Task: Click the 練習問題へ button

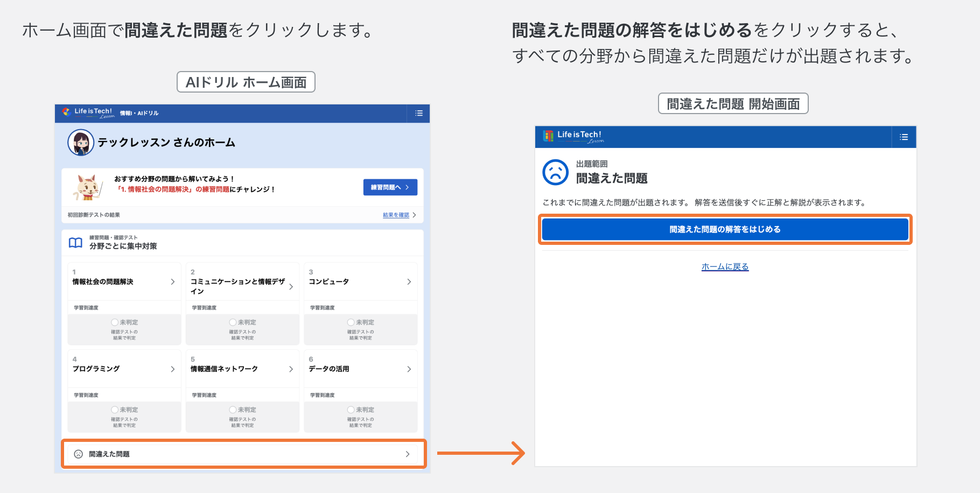Action: point(390,187)
